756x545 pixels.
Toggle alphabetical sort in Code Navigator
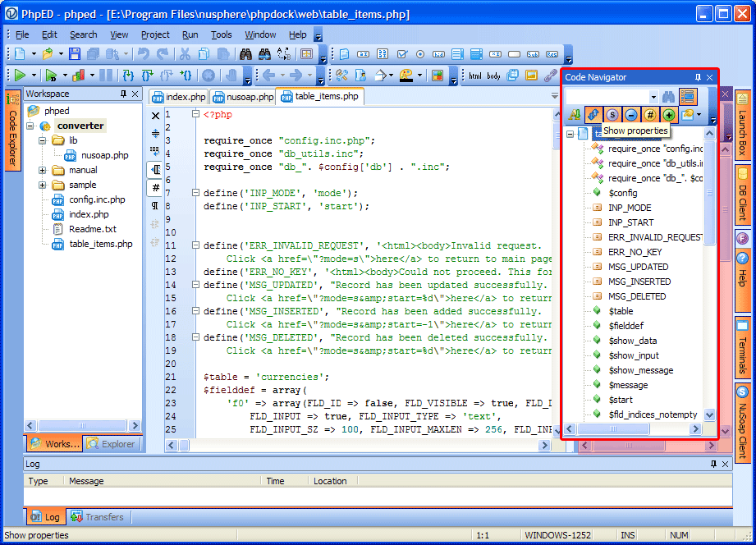coord(575,115)
